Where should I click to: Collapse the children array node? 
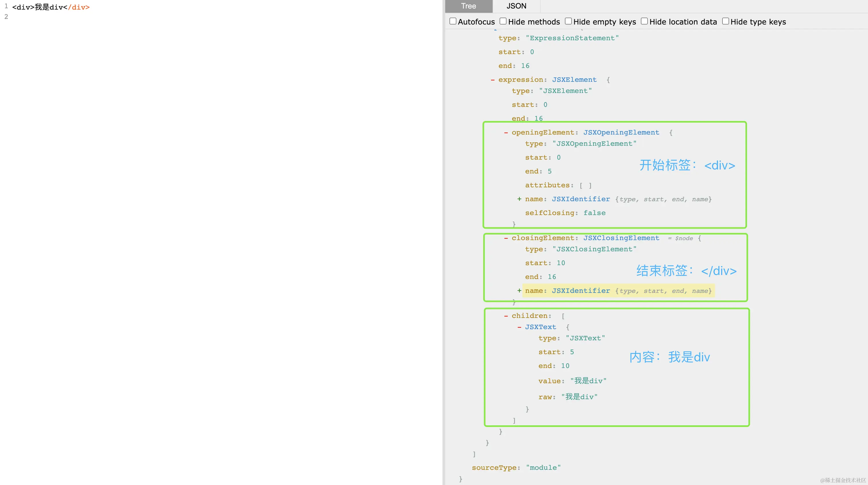(506, 316)
